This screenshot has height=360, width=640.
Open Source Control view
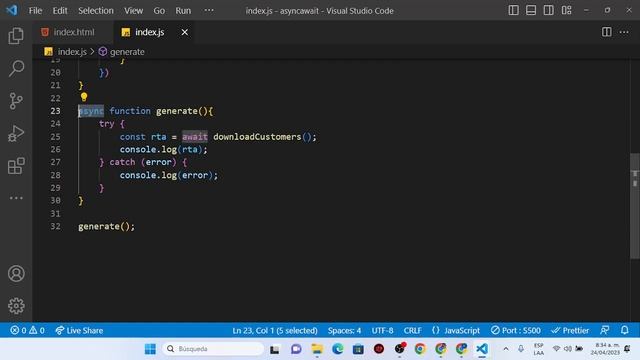(16, 101)
